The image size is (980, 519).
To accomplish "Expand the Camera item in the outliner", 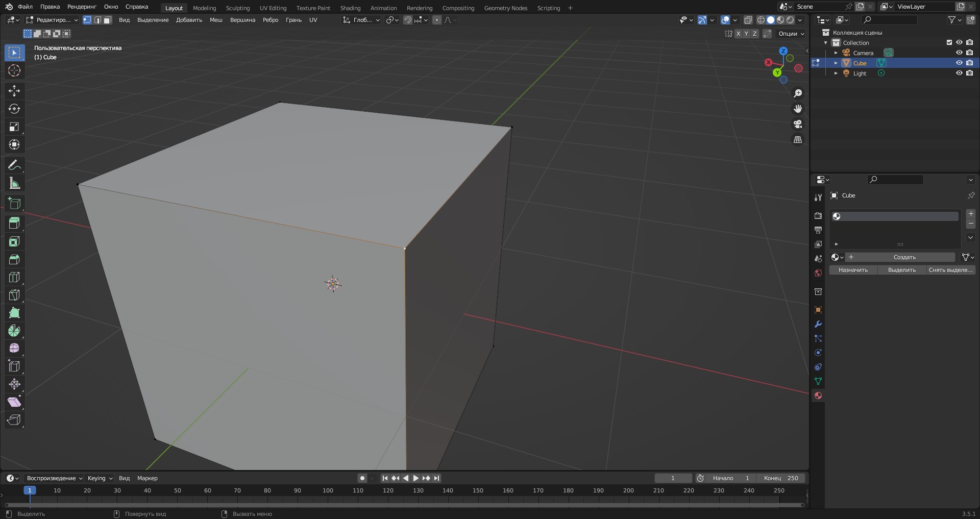I will [836, 53].
